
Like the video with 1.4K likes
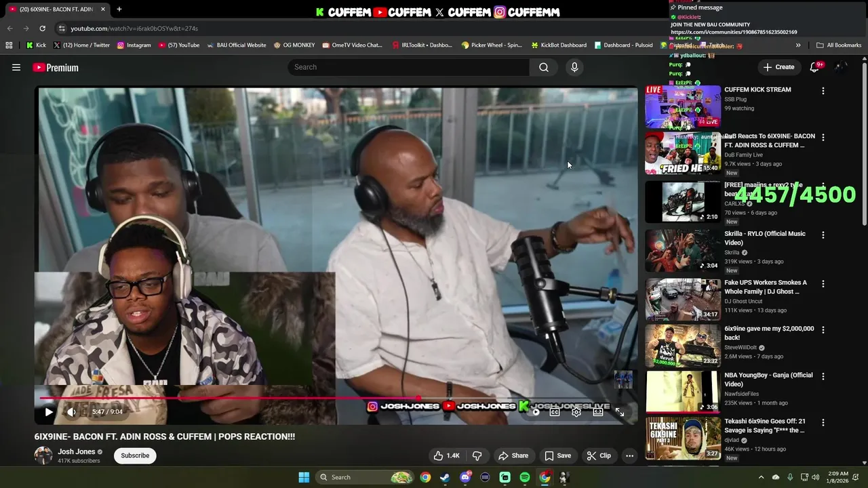446,455
